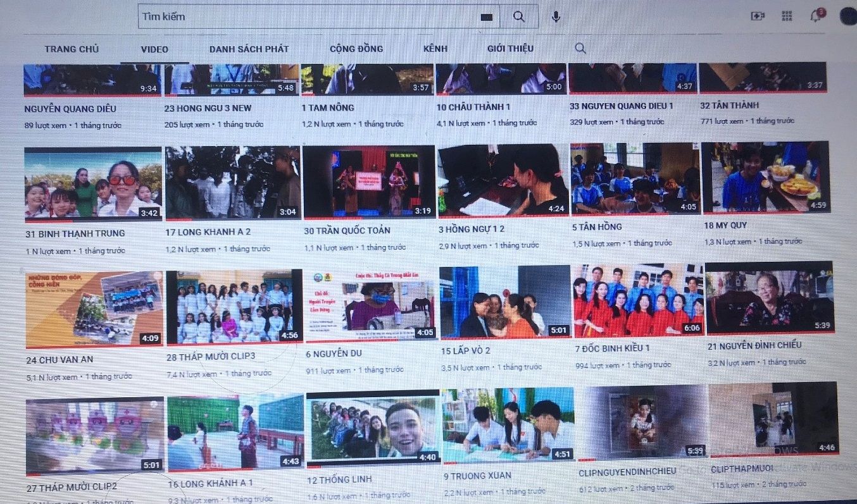This screenshot has width=857, height=504.
Task: Go to the CỘNG ĐỒNG tab
Action: click(x=356, y=49)
